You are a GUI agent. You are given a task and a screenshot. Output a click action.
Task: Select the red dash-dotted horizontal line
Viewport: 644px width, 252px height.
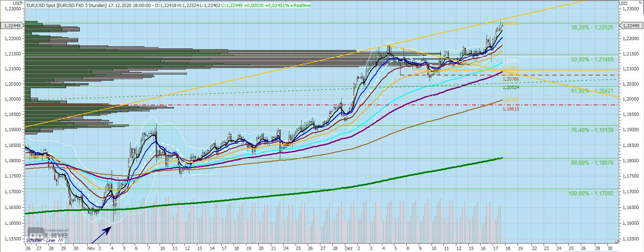click(322, 105)
